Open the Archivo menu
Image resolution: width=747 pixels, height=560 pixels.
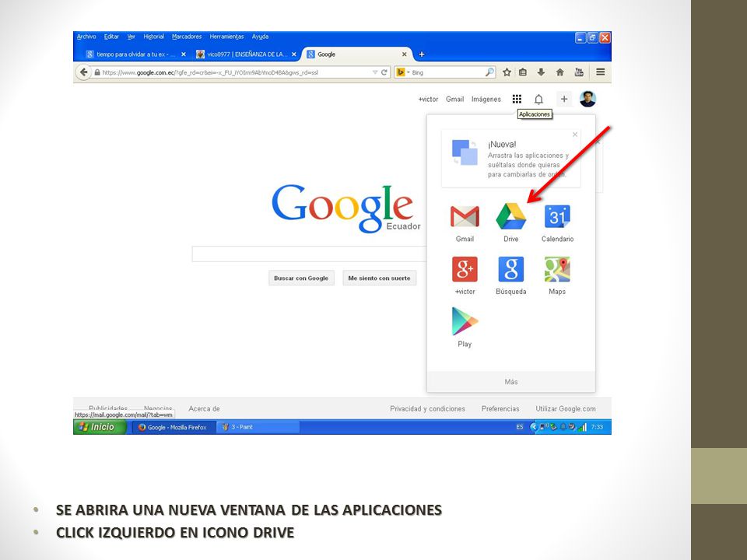[86, 37]
